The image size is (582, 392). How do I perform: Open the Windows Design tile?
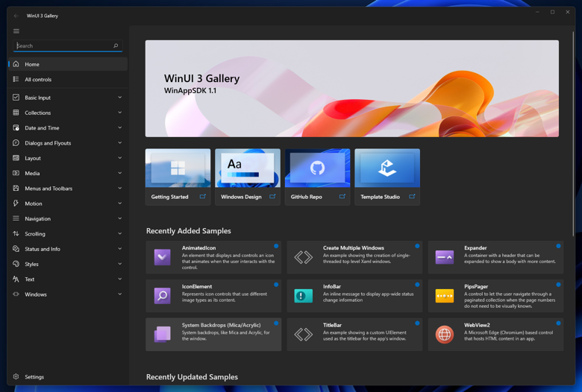pos(248,177)
